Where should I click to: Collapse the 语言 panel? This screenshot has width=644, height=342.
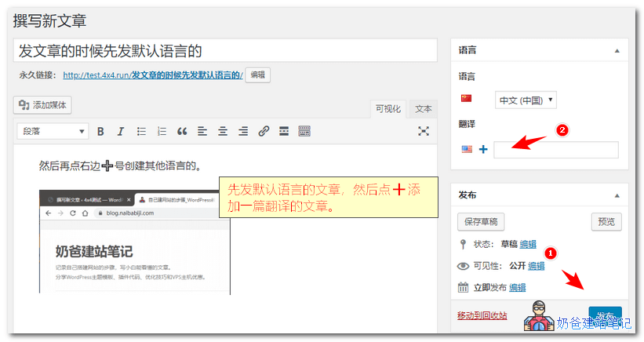tap(617, 50)
